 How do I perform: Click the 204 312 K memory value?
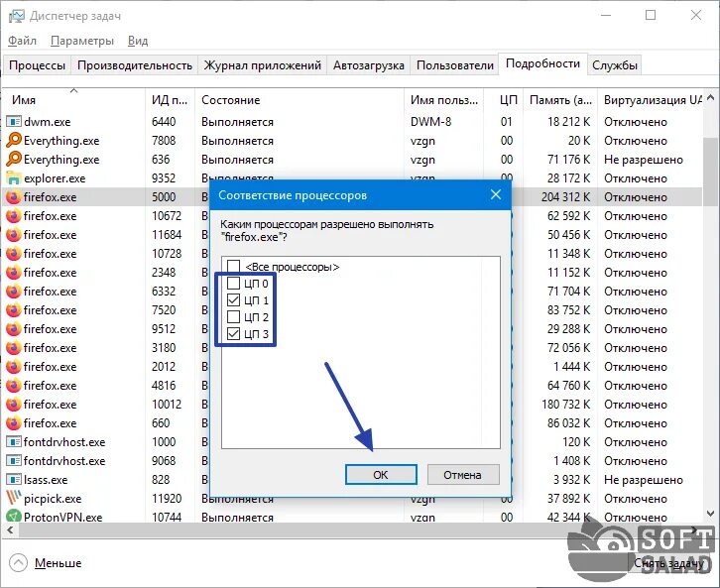[x=565, y=197]
